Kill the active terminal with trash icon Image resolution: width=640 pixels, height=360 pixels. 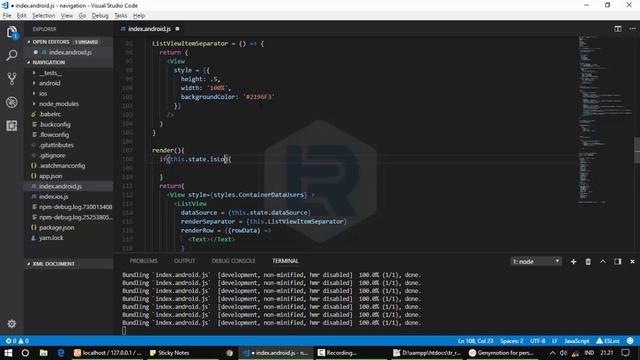[588, 261]
